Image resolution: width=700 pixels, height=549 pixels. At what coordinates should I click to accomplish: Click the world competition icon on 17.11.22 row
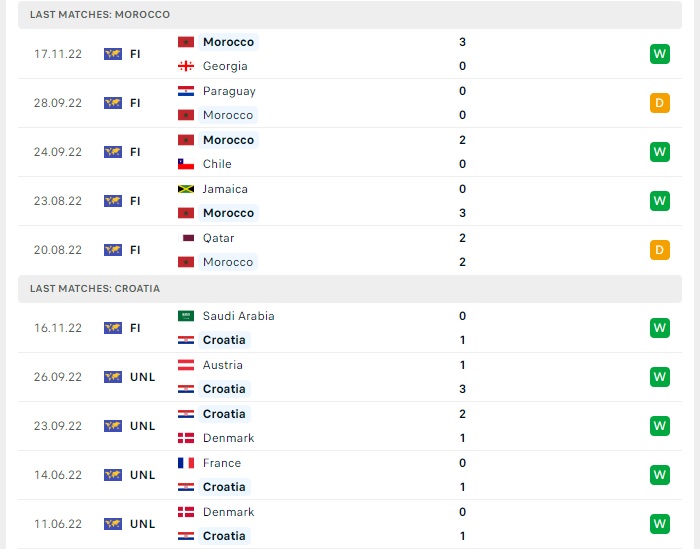pyautogui.click(x=113, y=54)
